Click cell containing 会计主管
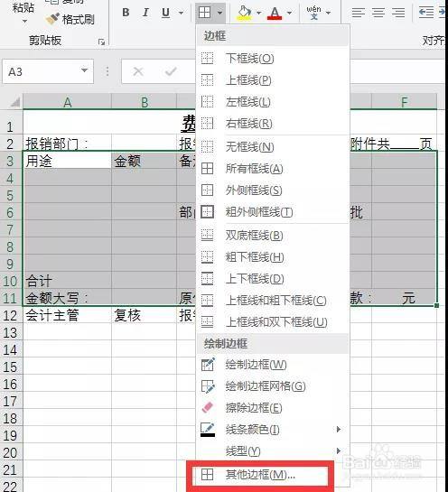The height and width of the screenshot is (492, 448). point(67,315)
